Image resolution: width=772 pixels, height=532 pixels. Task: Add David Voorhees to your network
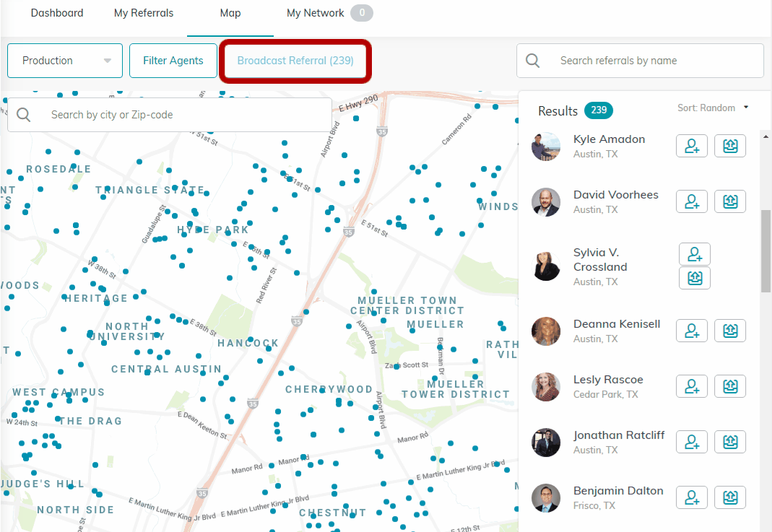tap(692, 201)
